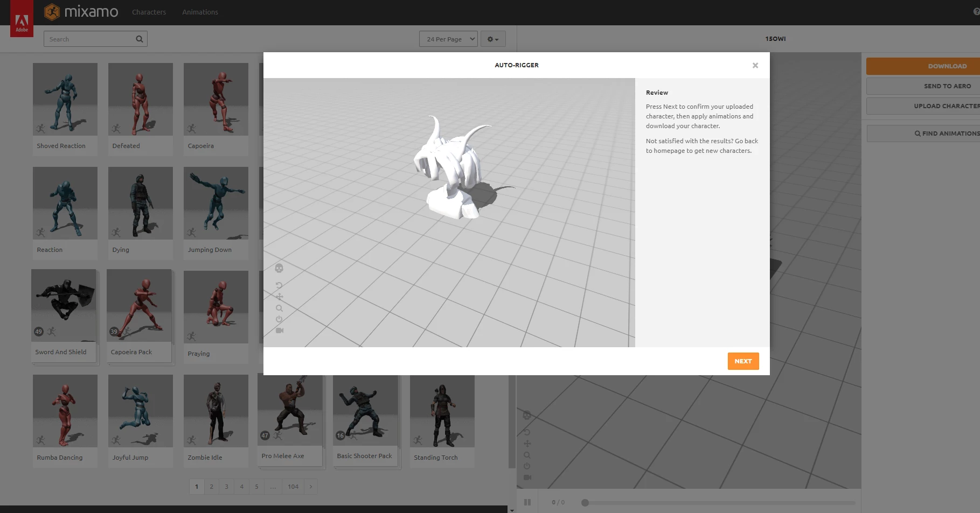
Task: Open the Basic Shooter Pack thumbnail
Action: [365, 410]
